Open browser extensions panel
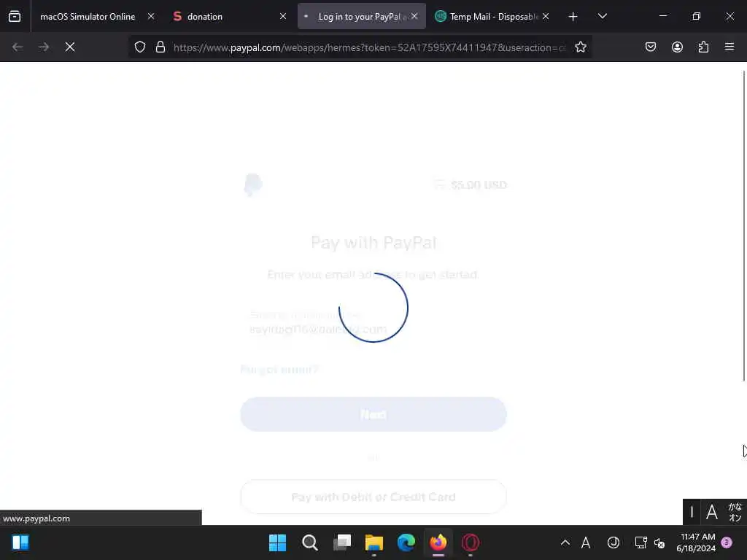This screenshot has width=747, height=560. point(703,47)
